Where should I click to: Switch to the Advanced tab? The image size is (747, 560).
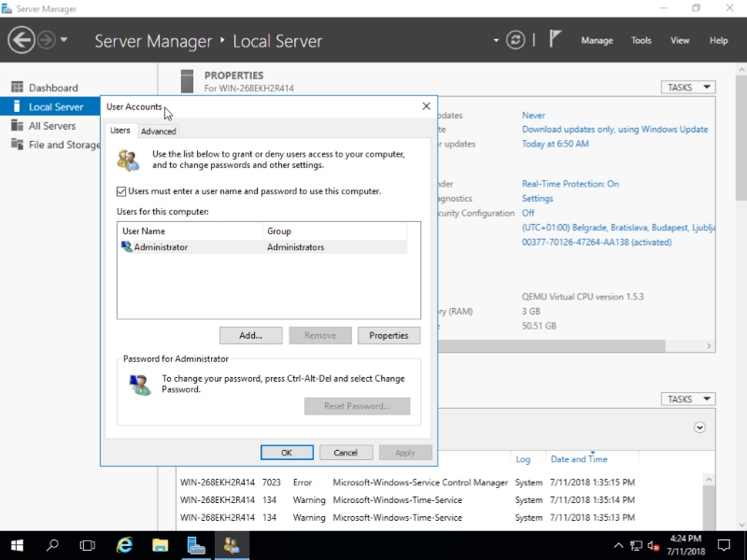[159, 132]
